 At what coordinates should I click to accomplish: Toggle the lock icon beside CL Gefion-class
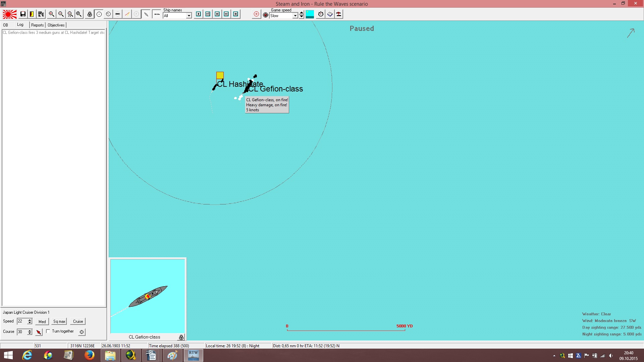click(x=181, y=337)
